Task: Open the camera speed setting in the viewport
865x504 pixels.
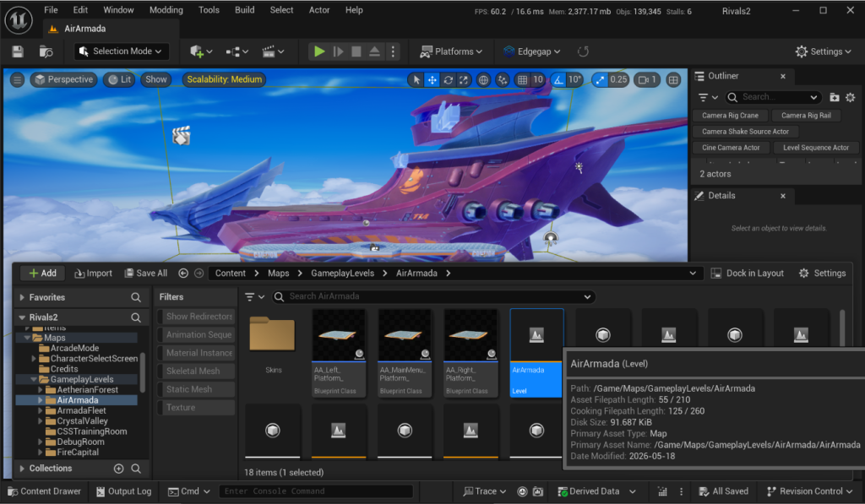Action: coord(647,80)
